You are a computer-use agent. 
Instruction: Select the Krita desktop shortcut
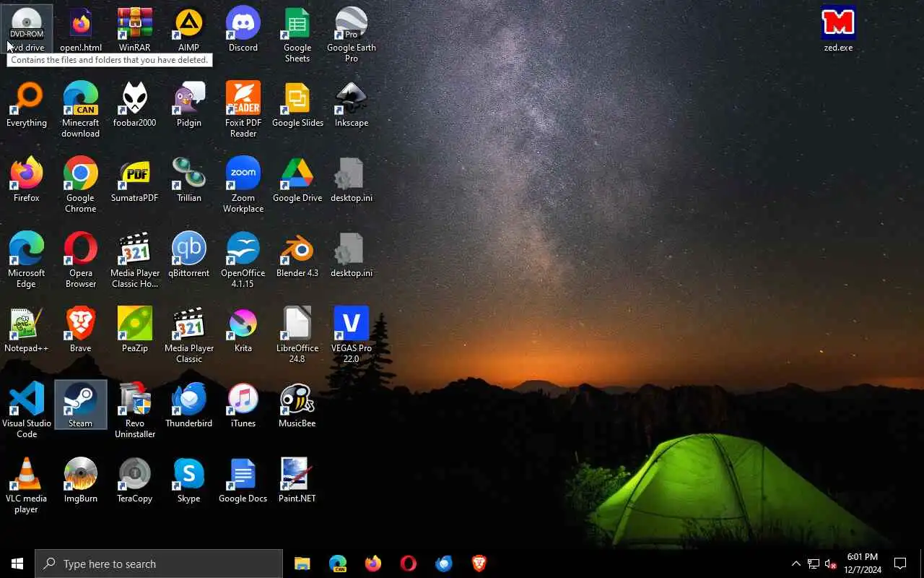coord(243,330)
